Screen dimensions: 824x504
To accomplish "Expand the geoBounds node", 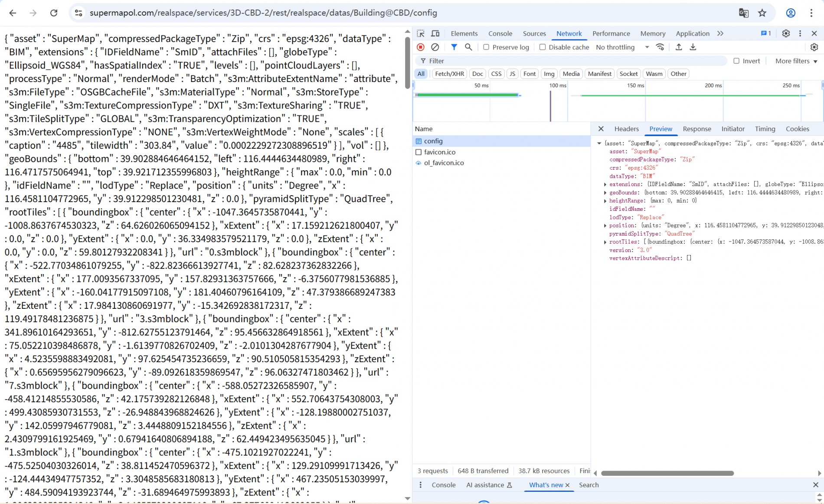I will click(x=605, y=193).
